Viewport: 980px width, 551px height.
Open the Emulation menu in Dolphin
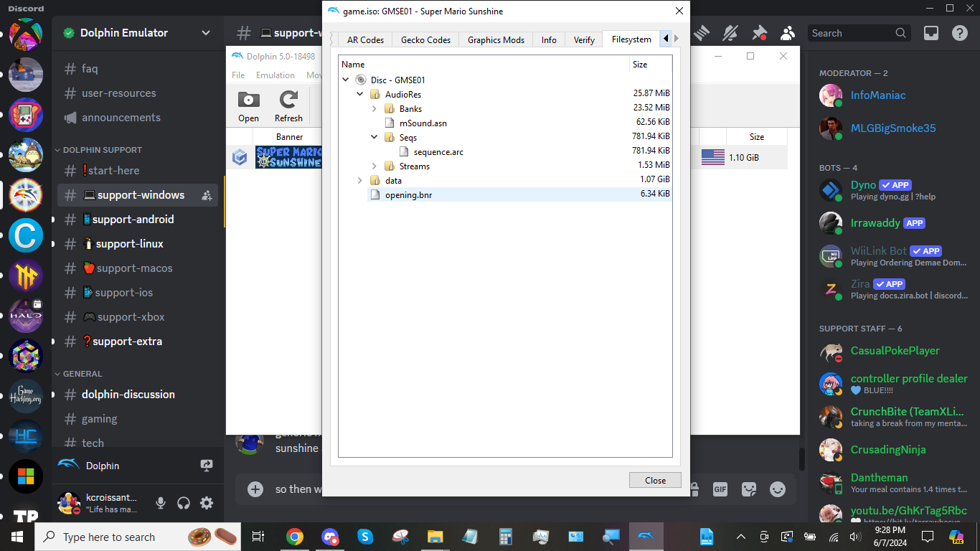point(275,75)
